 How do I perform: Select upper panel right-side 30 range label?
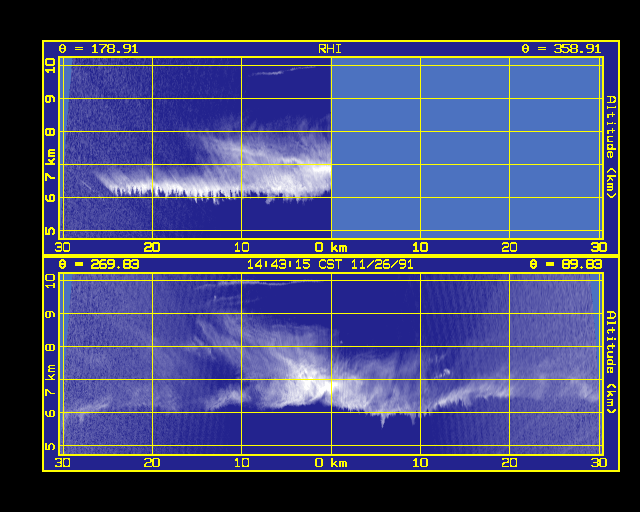[599, 247]
